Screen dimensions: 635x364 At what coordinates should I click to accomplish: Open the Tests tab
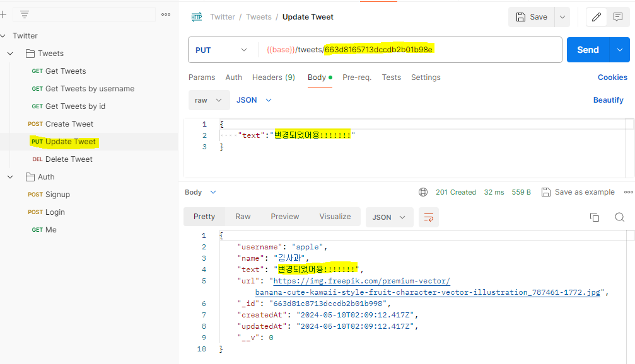click(x=391, y=77)
